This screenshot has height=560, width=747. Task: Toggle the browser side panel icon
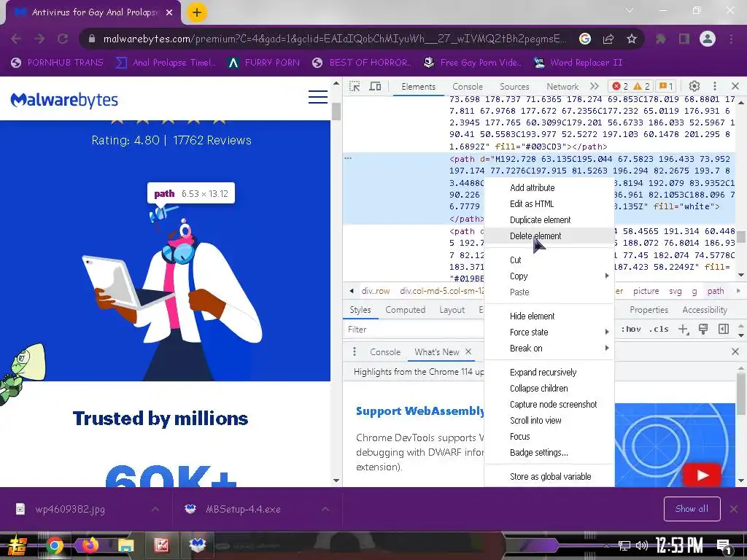point(684,39)
